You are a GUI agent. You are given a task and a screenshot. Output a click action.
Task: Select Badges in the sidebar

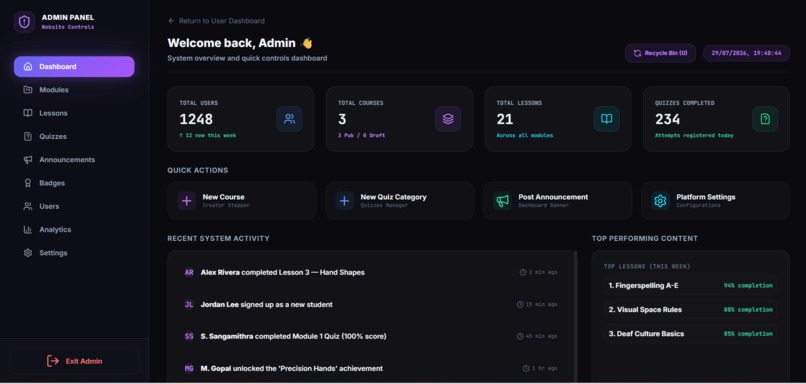[74, 183]
